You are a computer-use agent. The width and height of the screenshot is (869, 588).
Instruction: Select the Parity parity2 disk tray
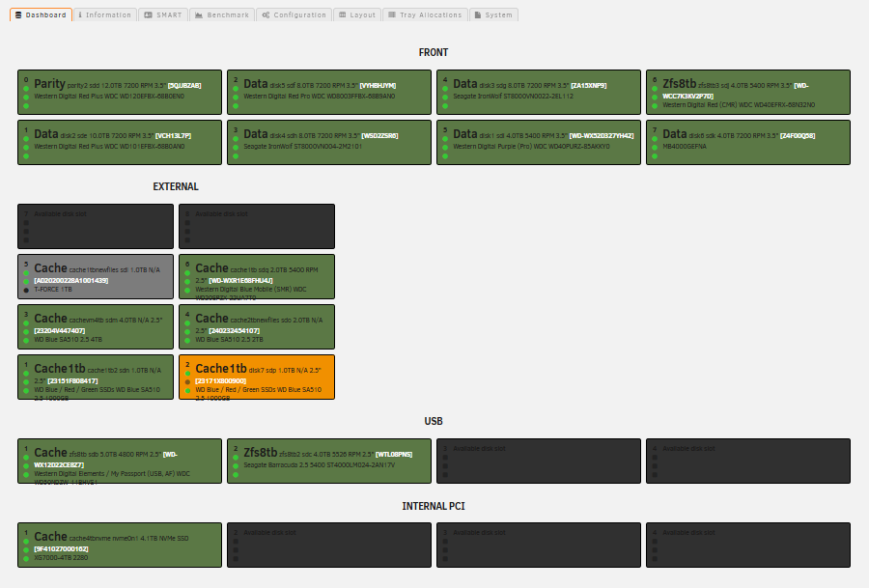[120, 92]
